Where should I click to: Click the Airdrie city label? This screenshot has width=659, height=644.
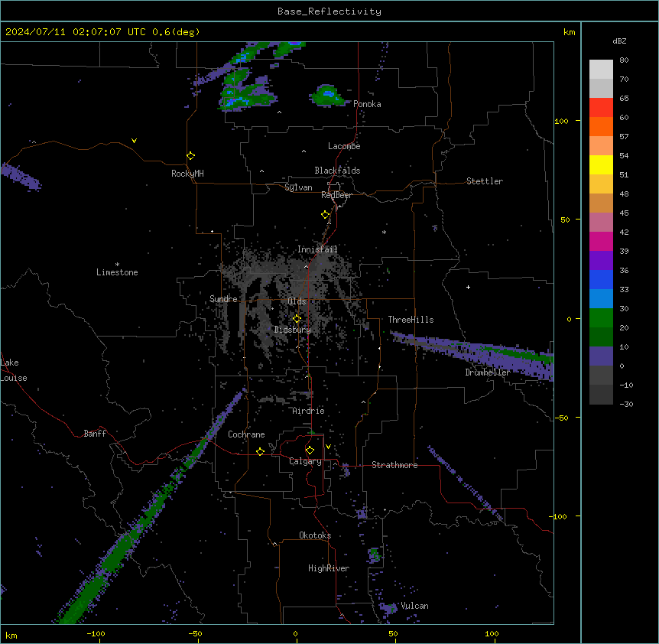309,411
